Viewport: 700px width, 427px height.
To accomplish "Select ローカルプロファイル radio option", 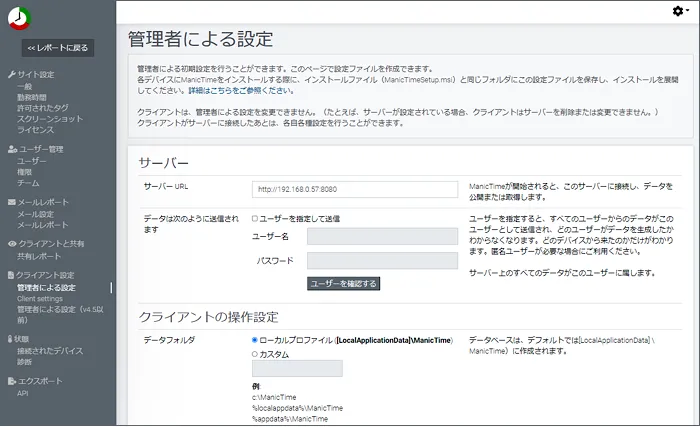I will (x=255, y=340).
